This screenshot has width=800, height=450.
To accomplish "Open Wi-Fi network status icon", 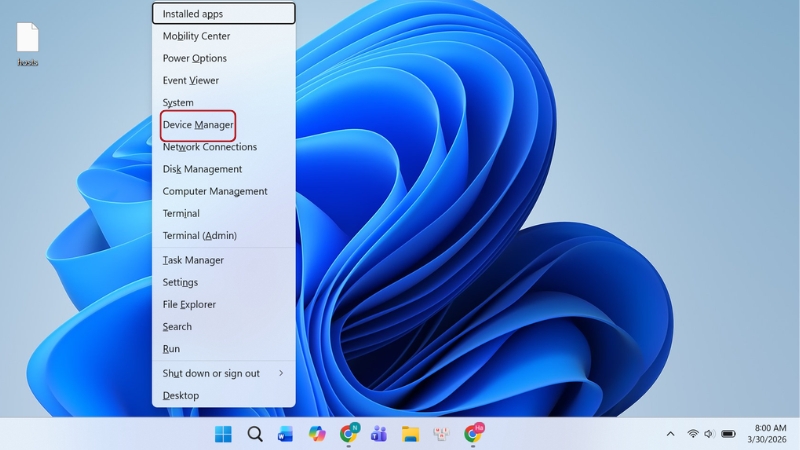I will click(x=692, y=434).
